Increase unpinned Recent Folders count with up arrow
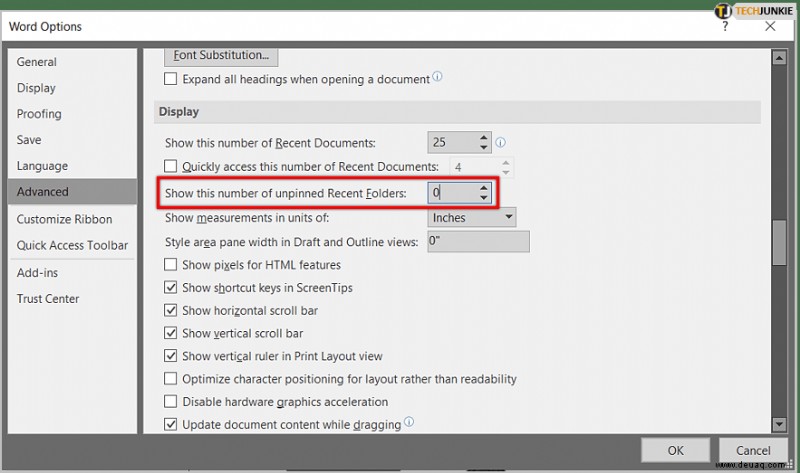 [x=484, y=188]
